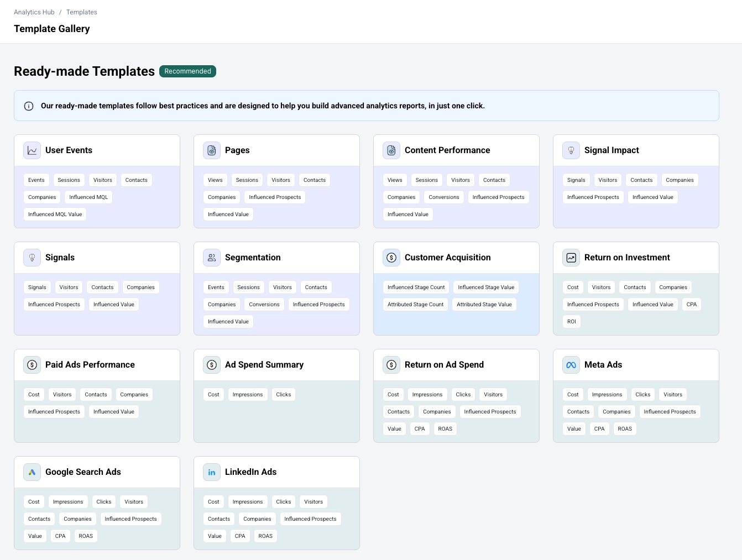Click the Template Gallery page heading
This screenshot has width=742, height=560.
(52, 29)
